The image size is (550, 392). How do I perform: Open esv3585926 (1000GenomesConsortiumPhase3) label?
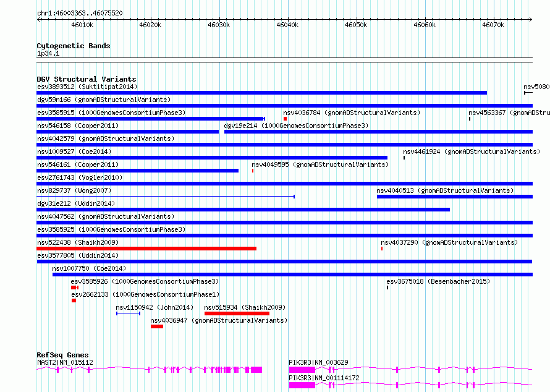pos(145,281)
